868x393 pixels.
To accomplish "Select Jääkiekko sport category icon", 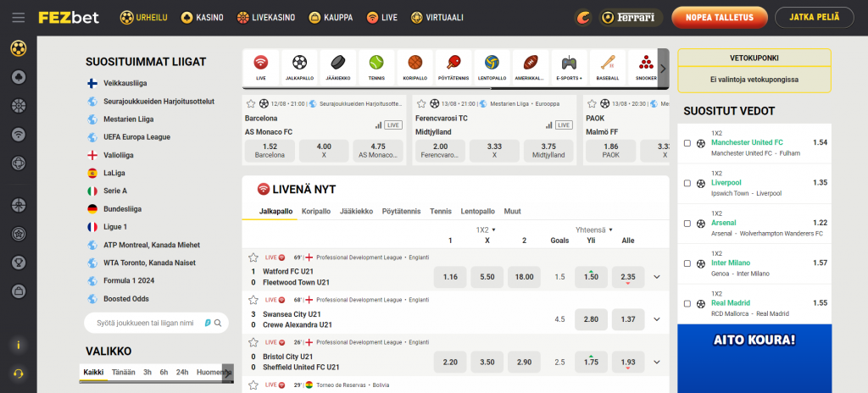I will point(338,68).
